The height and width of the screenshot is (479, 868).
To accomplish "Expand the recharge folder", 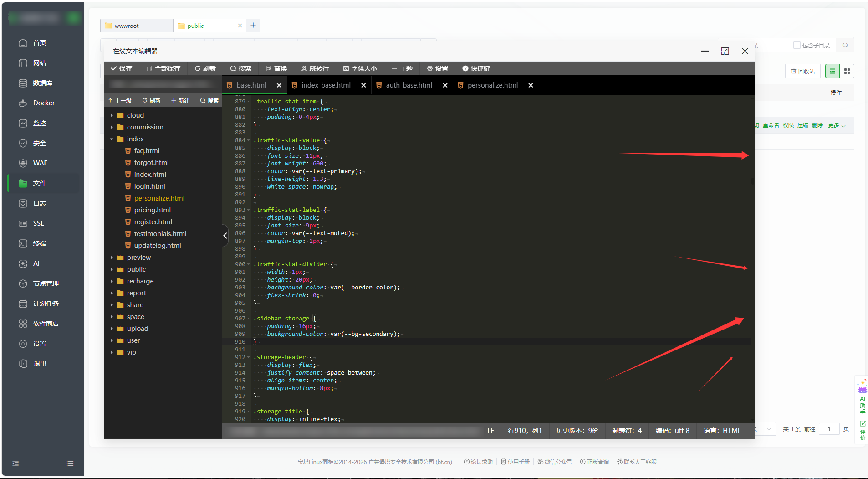I will click(112, 281).
